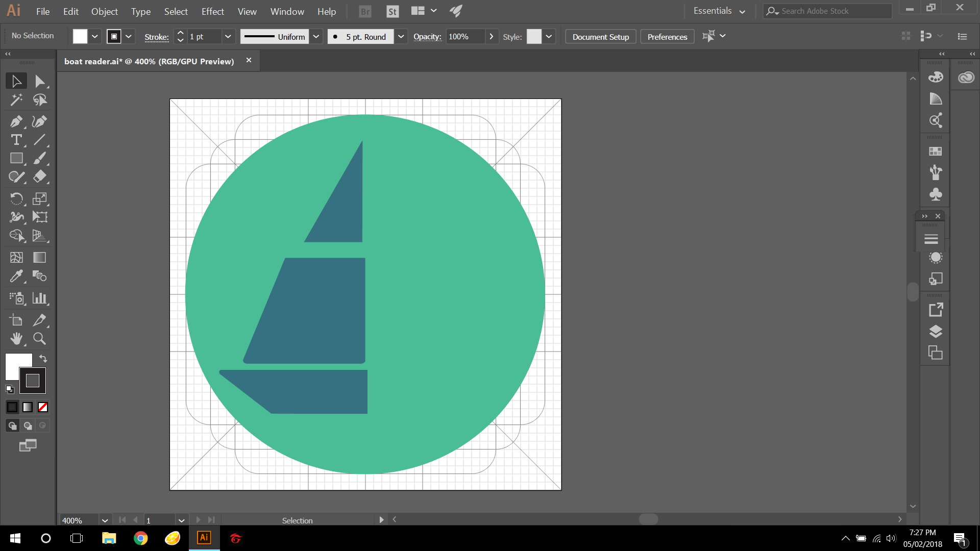Screen dimensions: 980x551
Task: Select the Direct Selection tool
Action: point(39,82)
